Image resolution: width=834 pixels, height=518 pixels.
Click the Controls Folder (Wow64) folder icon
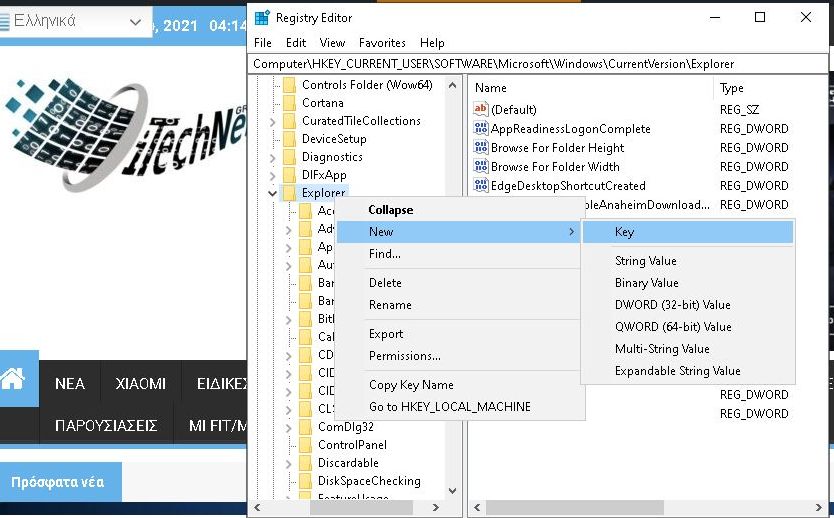click(x=289, y=85)
